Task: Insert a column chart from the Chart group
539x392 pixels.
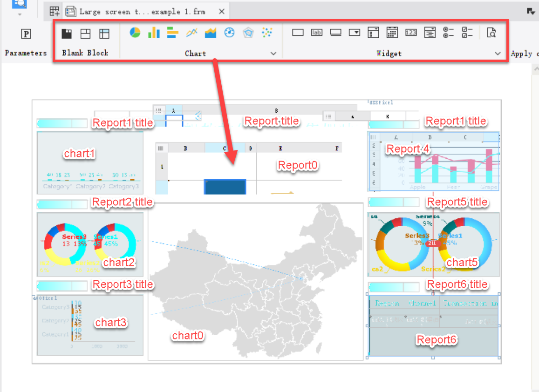Action: click(154, 33)
